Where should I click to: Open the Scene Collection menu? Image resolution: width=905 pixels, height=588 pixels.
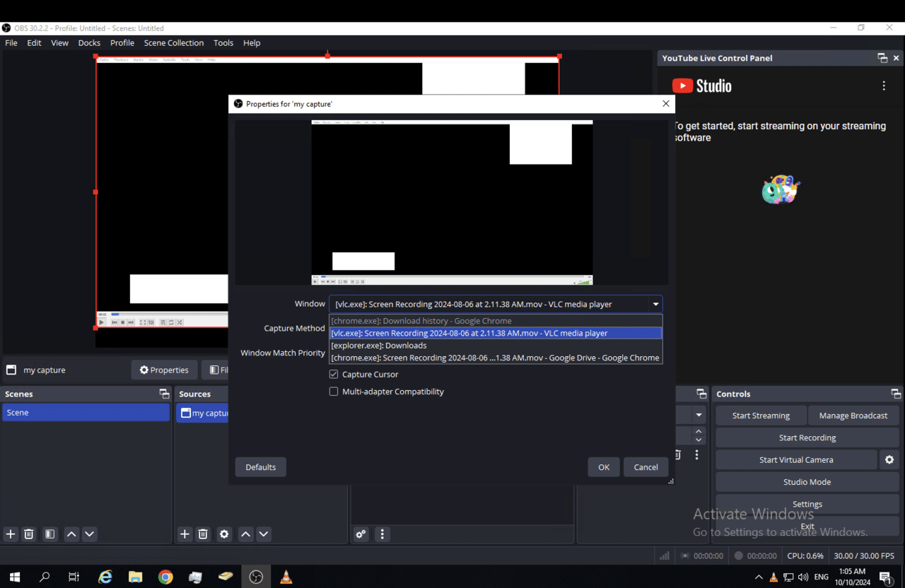(173, 42)
